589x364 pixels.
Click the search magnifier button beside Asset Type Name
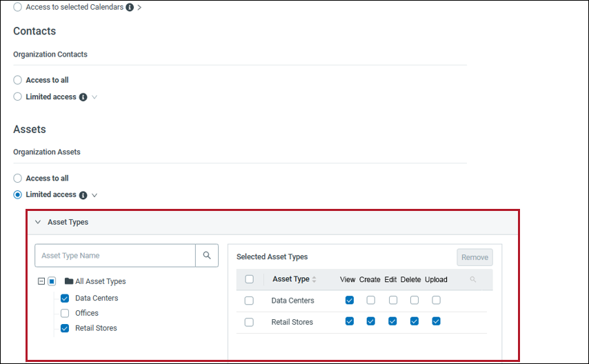point(207,256)
